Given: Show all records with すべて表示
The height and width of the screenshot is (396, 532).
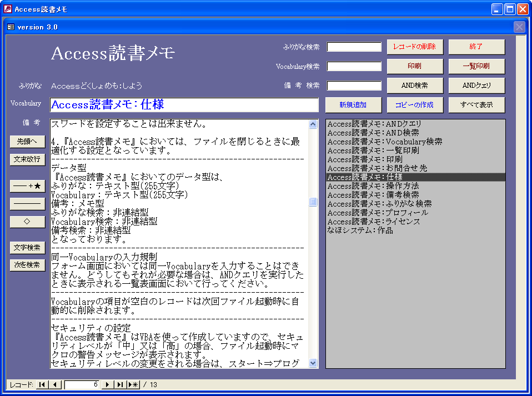Looking at the screenshot, I should tap(476, 105).
